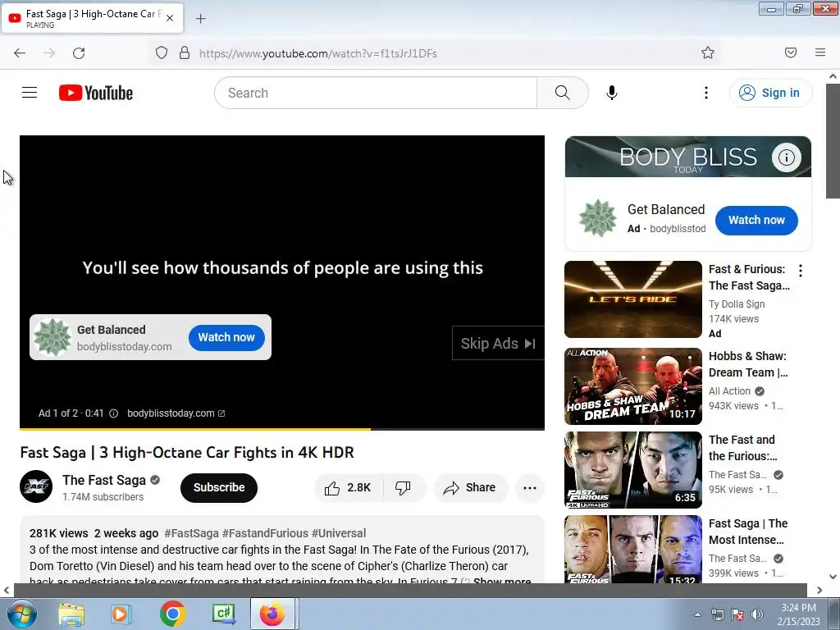The height and width of the screenshot is (630, 840).
Task: Open Hobbs & Shaw: Dream Team title
Action: (748, 364)
